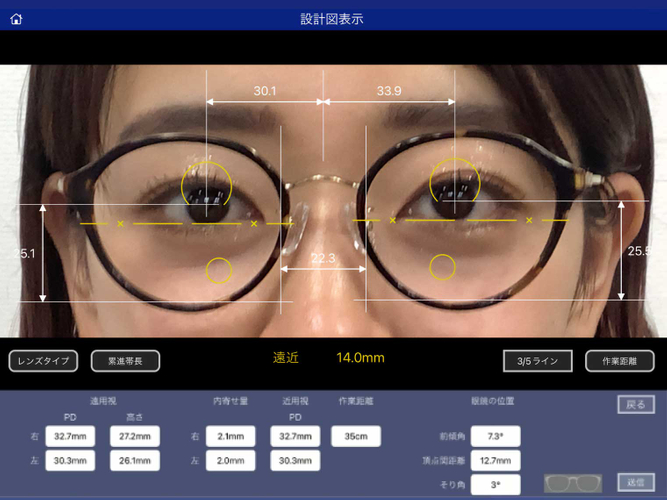Edit 内寄せ量 right-eye field 2.1mm

(x=231, y=436)
